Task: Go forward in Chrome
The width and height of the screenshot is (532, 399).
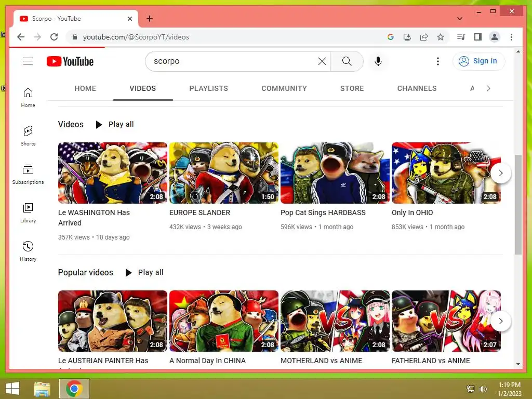Action: [37, 37]
